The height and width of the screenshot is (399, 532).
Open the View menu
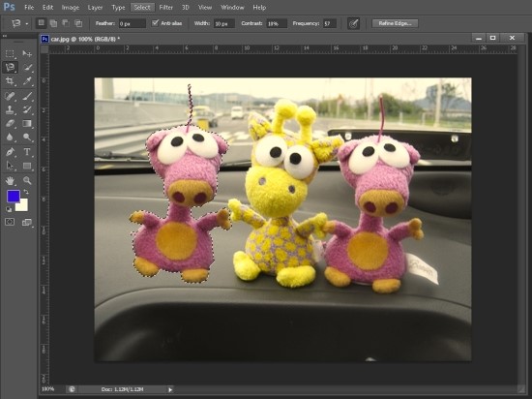(x=205, y=7)
